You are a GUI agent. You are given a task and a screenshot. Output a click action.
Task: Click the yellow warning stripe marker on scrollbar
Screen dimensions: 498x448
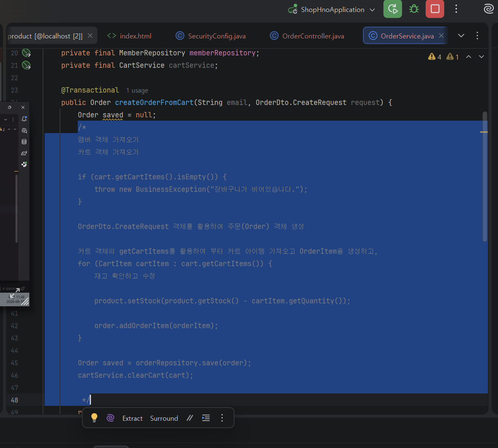coord(484,132)
